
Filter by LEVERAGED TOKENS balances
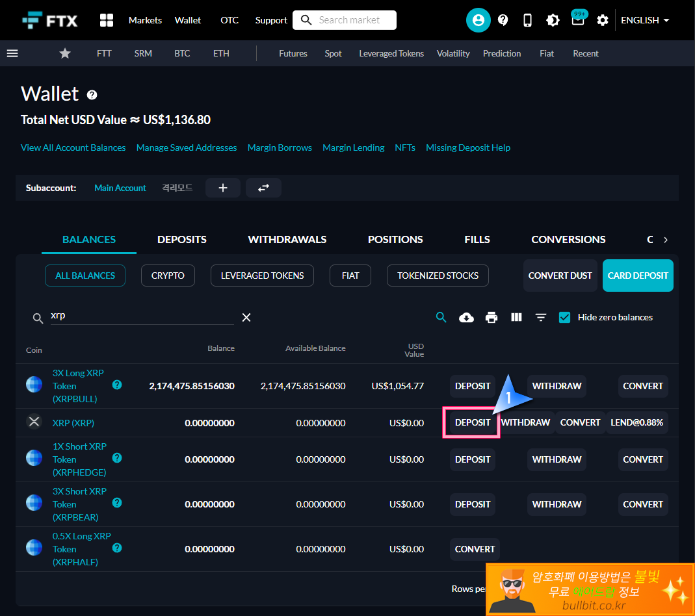(263, 276)
